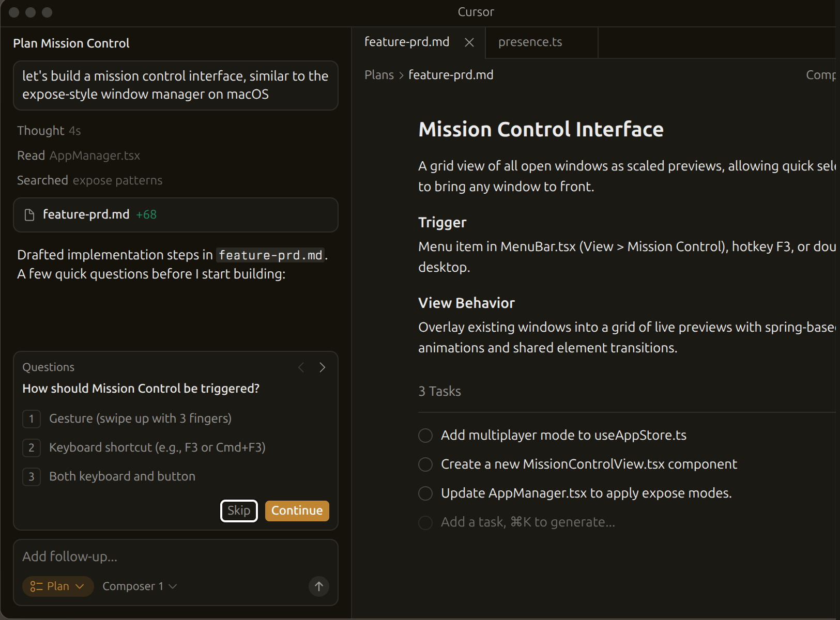Viewport: 840px width, 620px height.
Task: Click the Plan mode list icon
Action: pyautogui.click(x=36, y=586)
